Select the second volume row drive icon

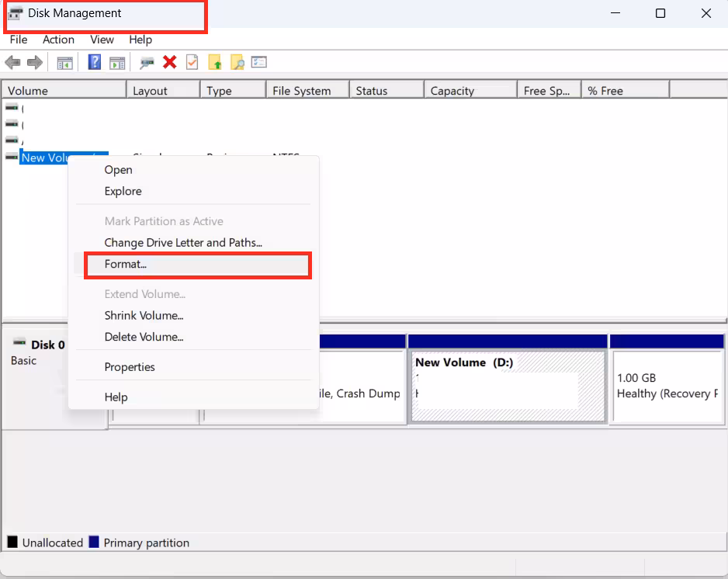(12, 123)
